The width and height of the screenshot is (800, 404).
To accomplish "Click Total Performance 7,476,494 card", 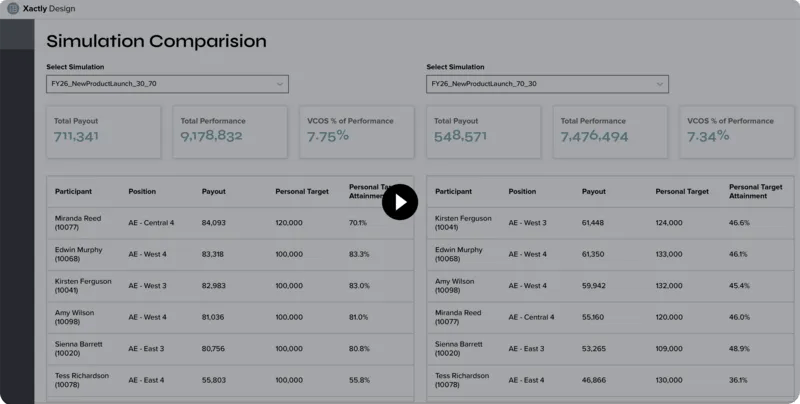I will click(x=610, y=132).
